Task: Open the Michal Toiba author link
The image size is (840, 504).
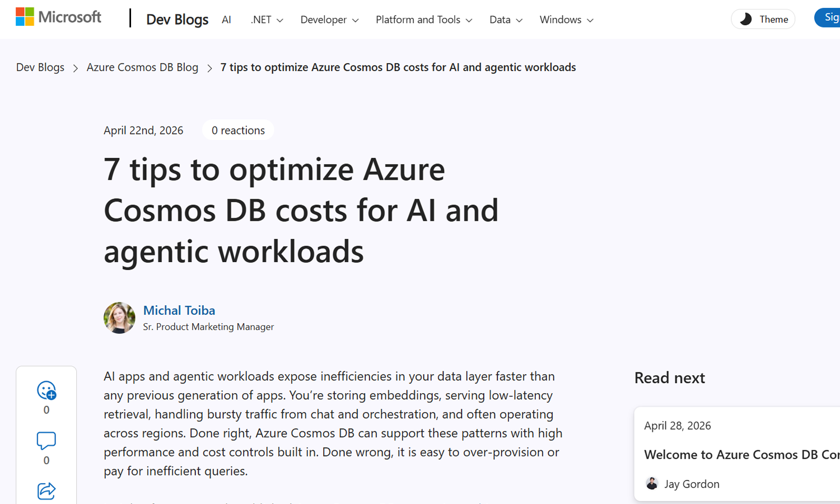Action: pos(179,310)
